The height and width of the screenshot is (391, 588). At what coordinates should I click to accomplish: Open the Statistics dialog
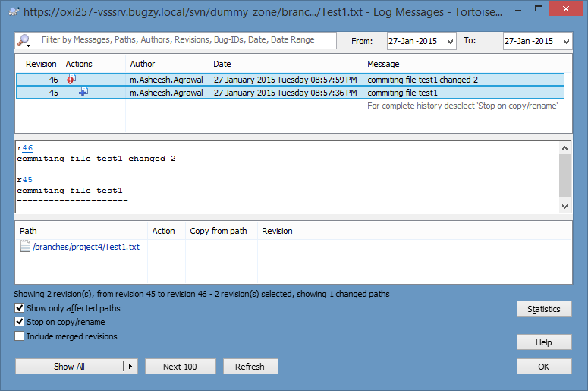[x=544, y=309]
